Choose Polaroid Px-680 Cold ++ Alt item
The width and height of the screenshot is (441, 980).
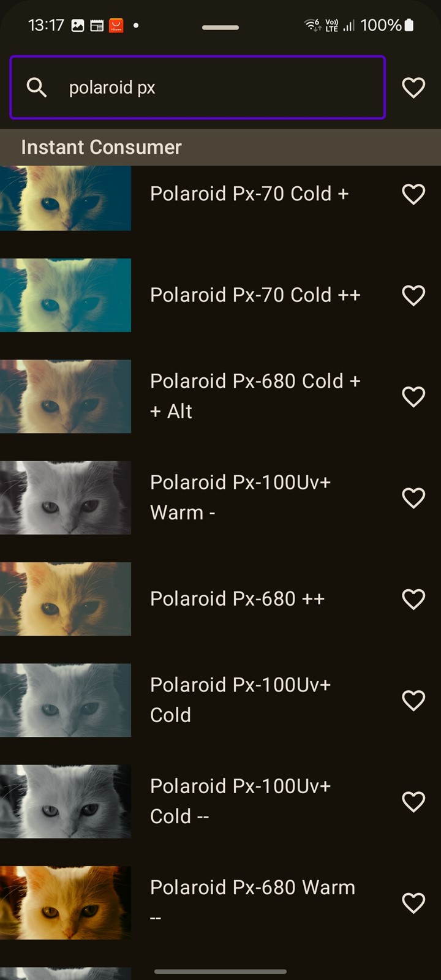coord(221,396)
